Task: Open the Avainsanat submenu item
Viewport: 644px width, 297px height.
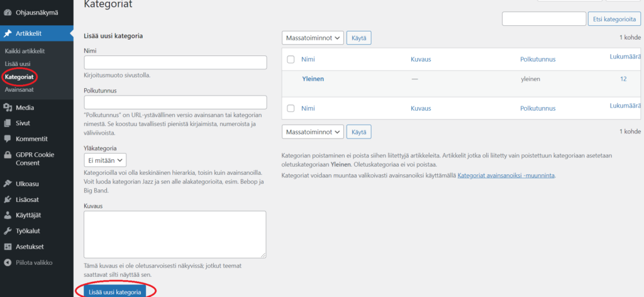Action: (x=21, y=90)
